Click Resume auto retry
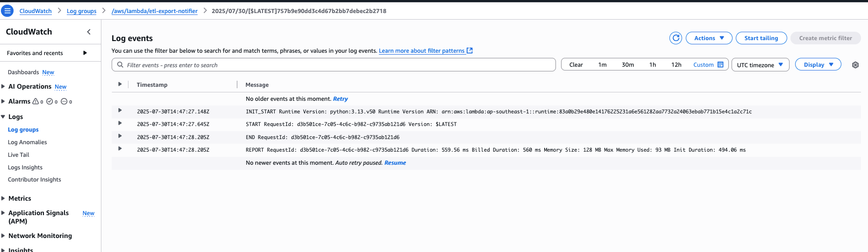The image size is (868, 252). tap(395, 163)
